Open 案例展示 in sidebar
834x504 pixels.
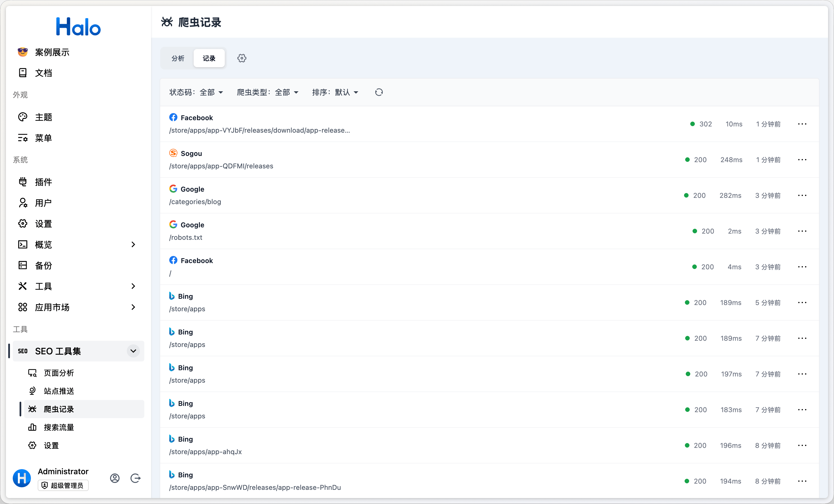pyautogui.click(x=79, y=52)
